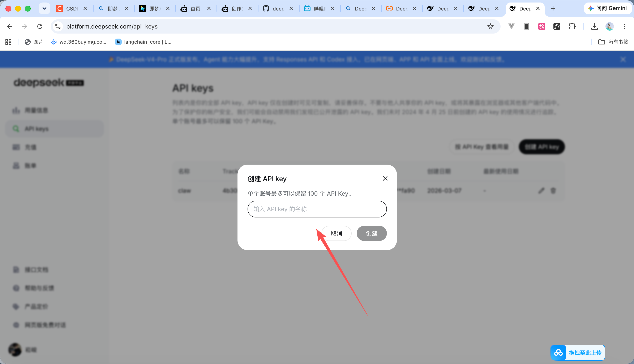Image resolution: width=634 pixels, height=364 pixels.
Task: Open a new browser tab
Action: point(553,9)
